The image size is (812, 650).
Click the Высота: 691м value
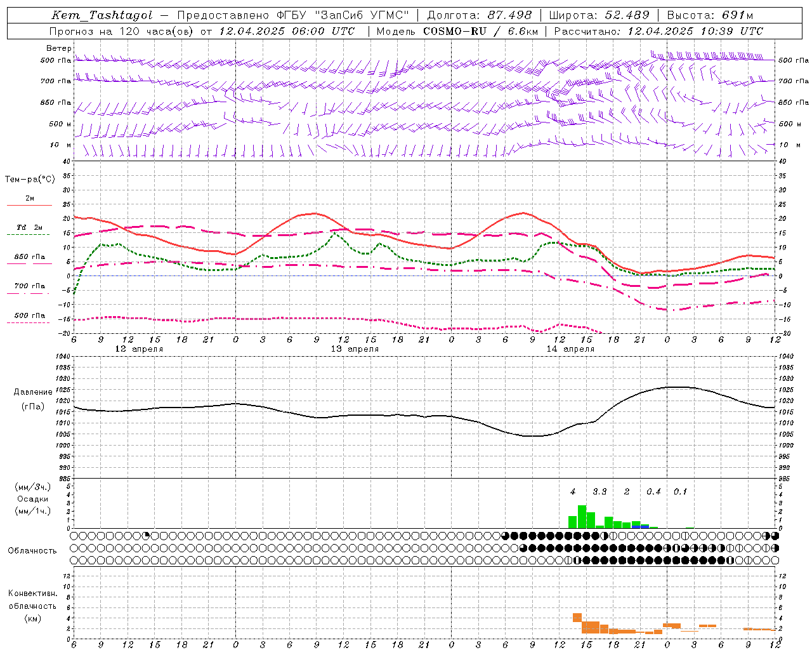click(710, 15)
